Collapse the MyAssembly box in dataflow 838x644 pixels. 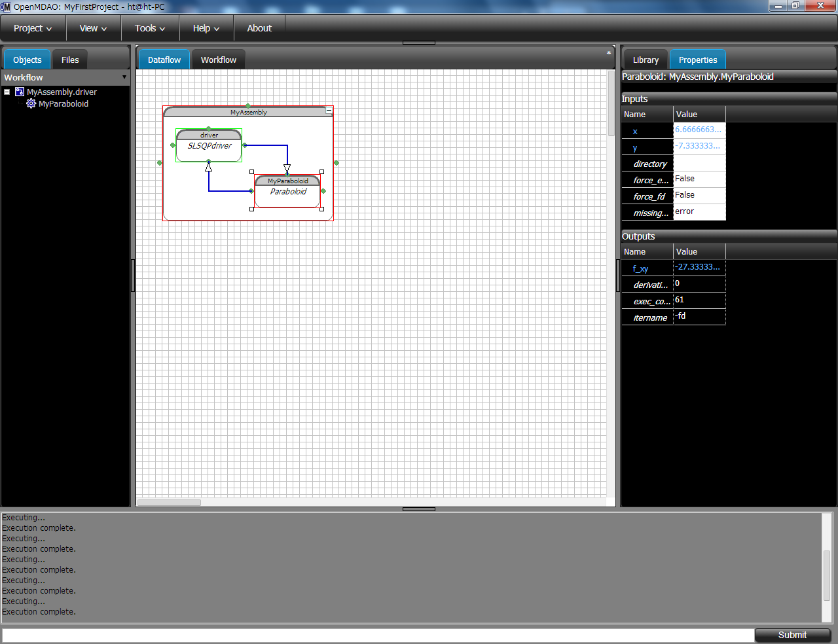329,111
